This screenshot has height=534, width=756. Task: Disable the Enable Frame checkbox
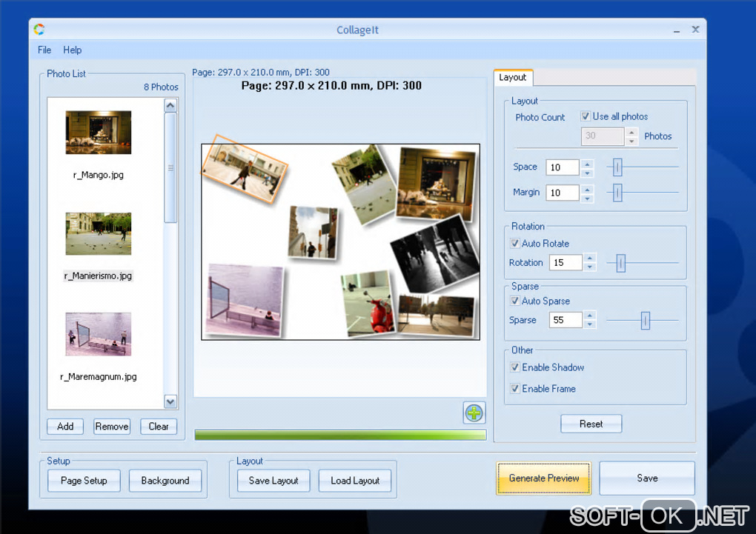pyautogui.click(x=515, y=388)
